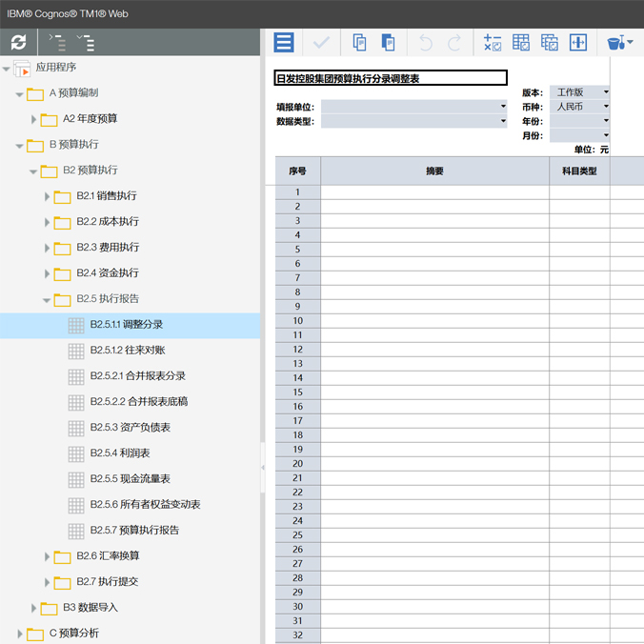Screen dimensions: 644x644
Task: Select row number 10 header
Action: [x=297, y=321]
